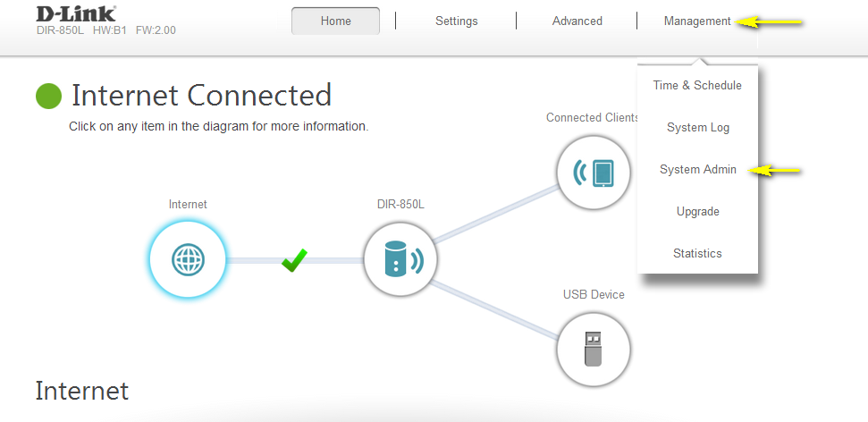Image resolution: width=868 pixels, height=422 pixels.
Task: Click the USB Device flash drive icon
Action: point(593,348)
